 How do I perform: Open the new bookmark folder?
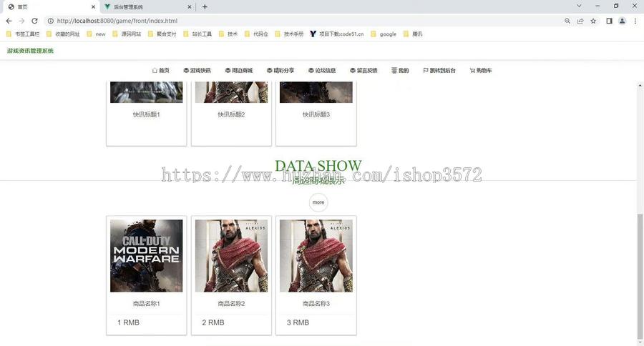tap(96, 34)
